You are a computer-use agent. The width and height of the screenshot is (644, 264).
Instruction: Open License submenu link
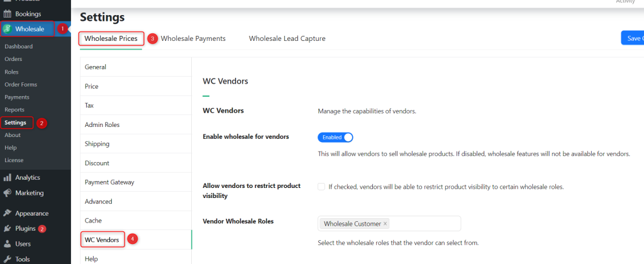tap(14, 160)
